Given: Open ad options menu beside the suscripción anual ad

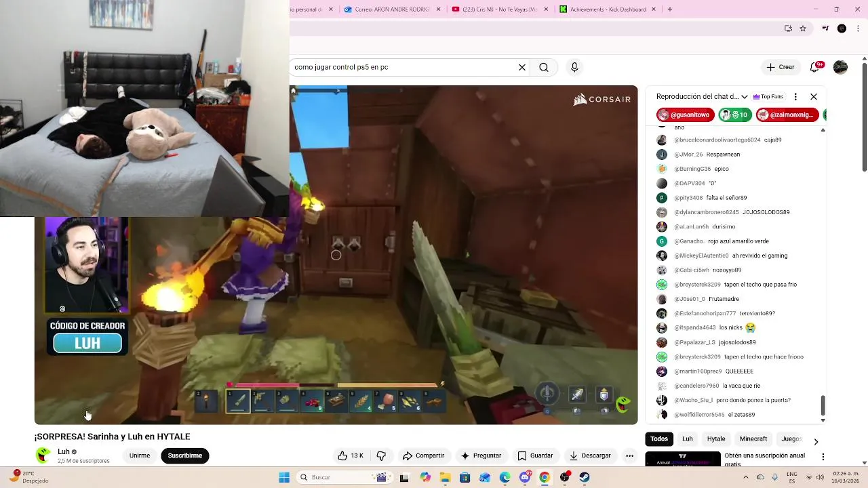Looking at the screenshot, I should (823, 457).
